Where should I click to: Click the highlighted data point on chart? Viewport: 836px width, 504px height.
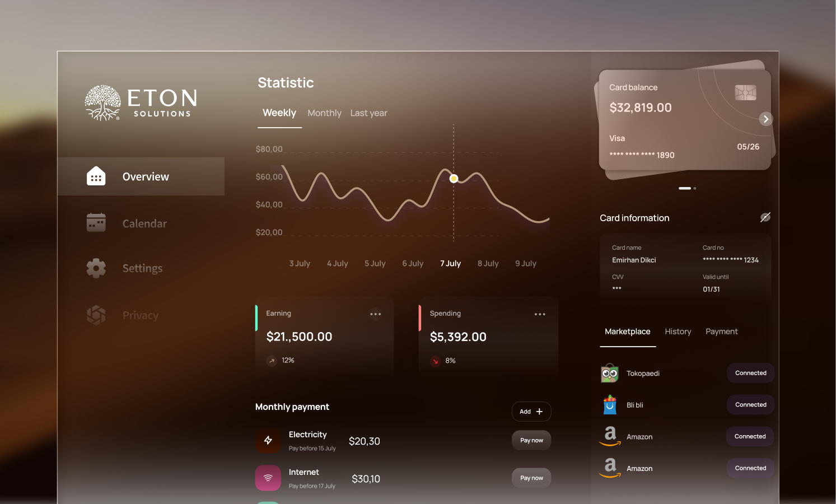[x=454, y=179]
